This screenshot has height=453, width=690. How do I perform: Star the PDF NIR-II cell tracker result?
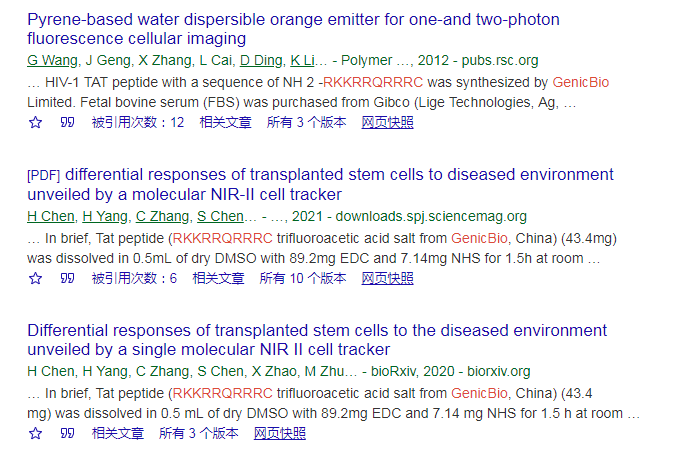[35, 278]
